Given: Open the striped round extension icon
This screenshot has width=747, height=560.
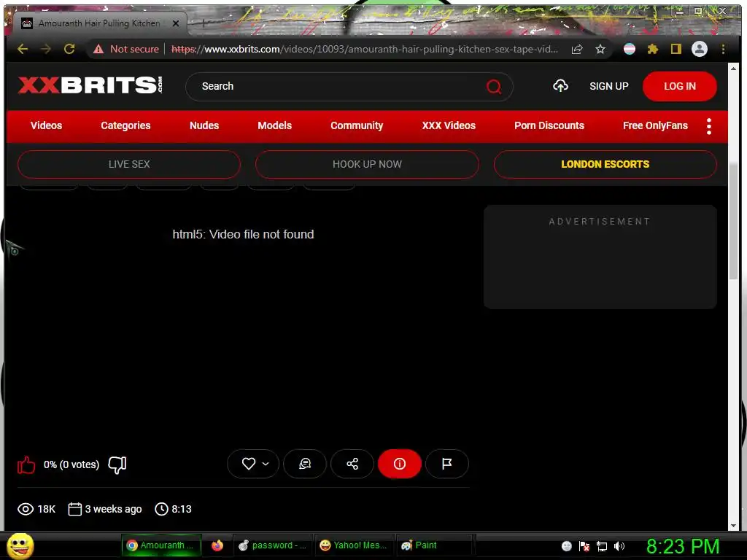Looking at the screenshot, I should click(630, 49).
